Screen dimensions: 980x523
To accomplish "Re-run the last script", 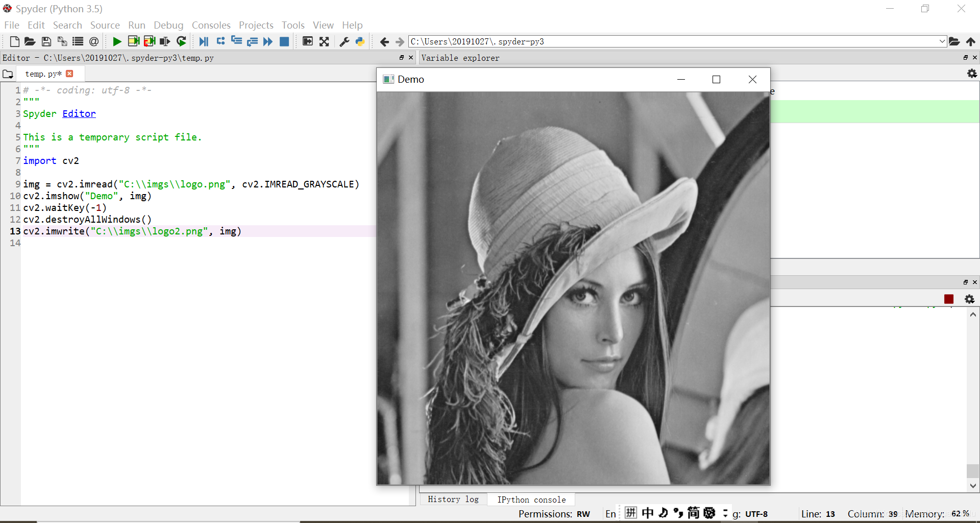I will [181, 41].
